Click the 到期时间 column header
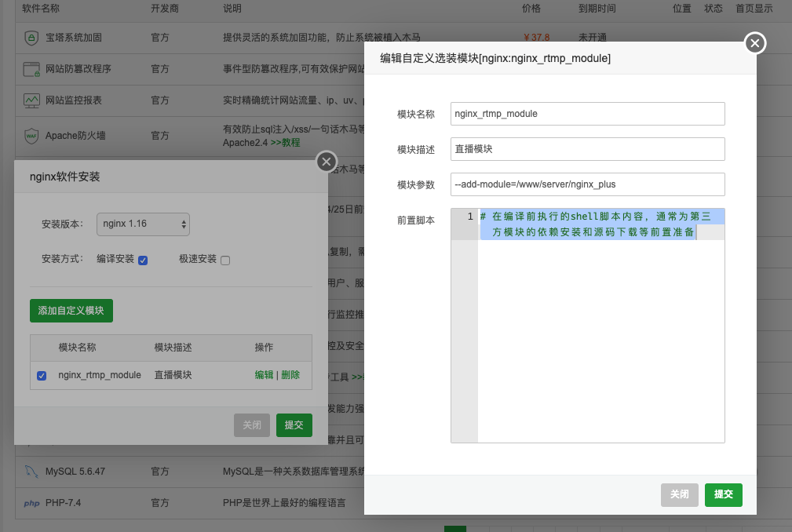 [597, 9]
